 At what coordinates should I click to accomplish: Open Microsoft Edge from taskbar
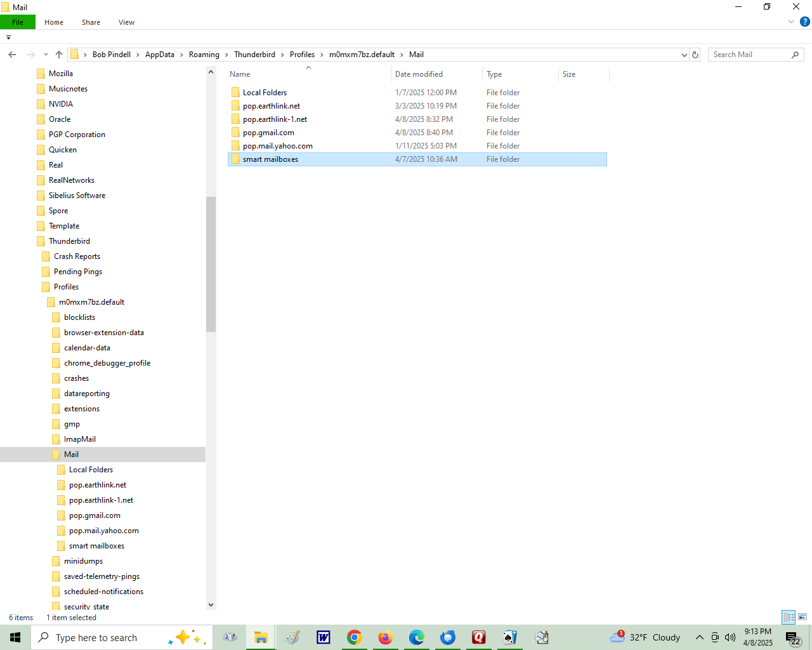[x=417, y=637]
